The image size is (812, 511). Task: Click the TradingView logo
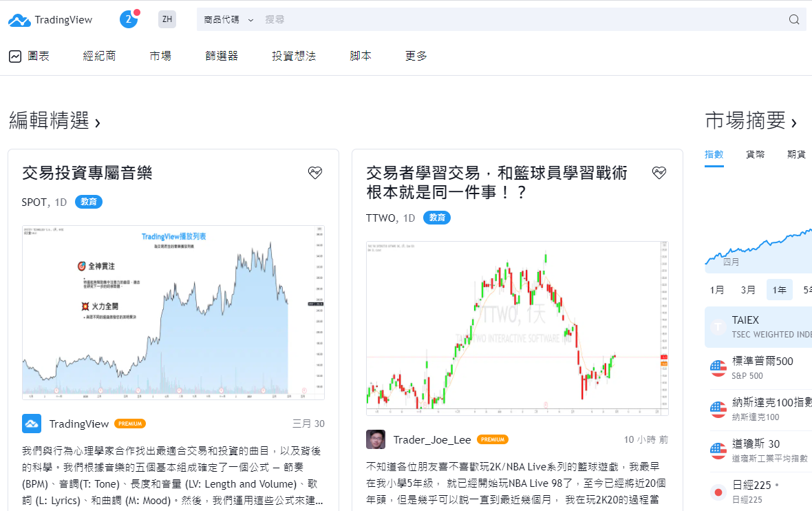coord(50,20)
